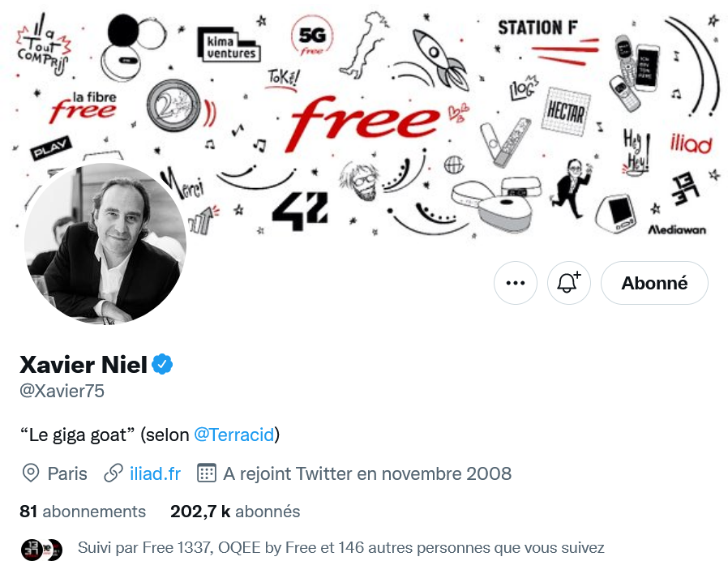
Task: Click the blue verified badge
Action: tap(163, 365)
